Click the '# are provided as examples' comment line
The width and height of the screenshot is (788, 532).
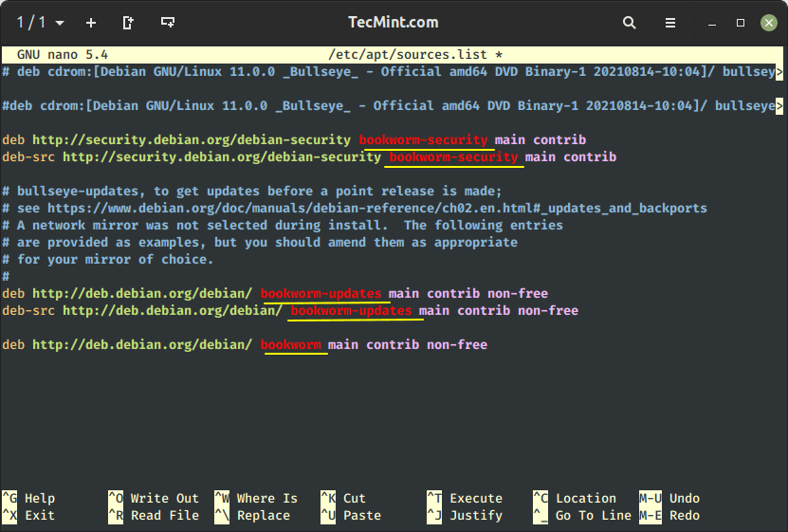click(x=260, y=242)
